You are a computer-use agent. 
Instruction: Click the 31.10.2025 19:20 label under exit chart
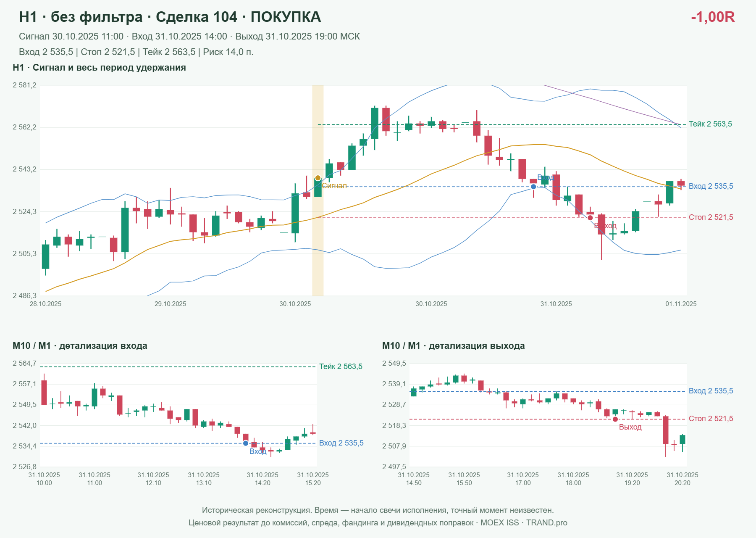632,479
